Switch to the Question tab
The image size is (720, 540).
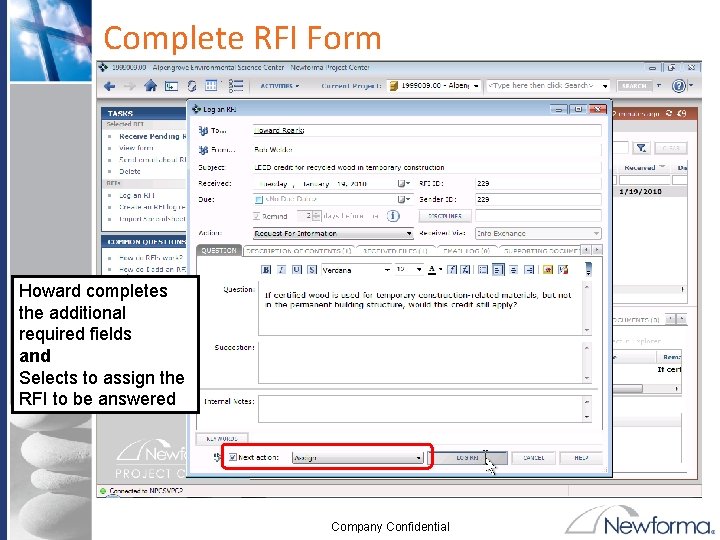pos(219,250)
